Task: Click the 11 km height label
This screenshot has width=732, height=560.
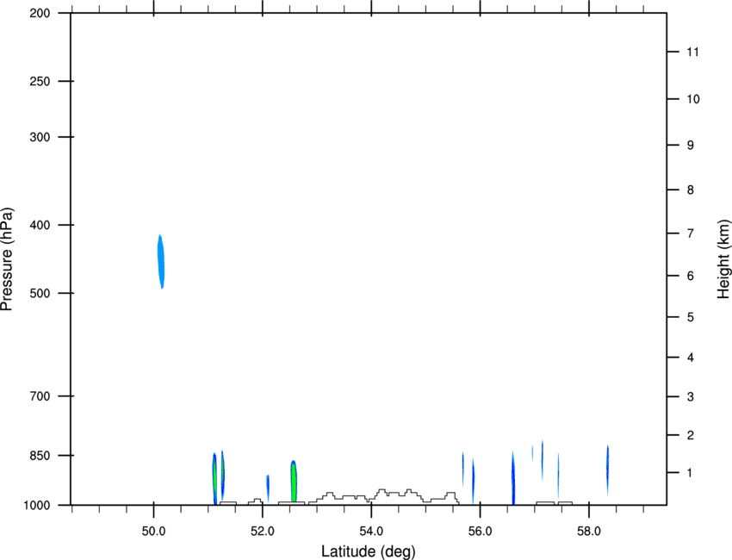Action: point(692,52)
